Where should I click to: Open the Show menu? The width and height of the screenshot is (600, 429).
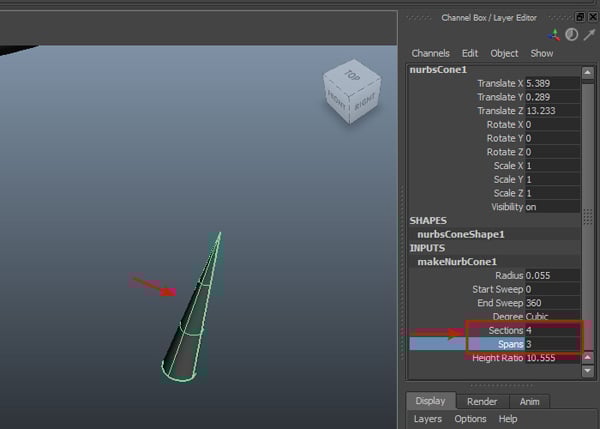(541, 53)
